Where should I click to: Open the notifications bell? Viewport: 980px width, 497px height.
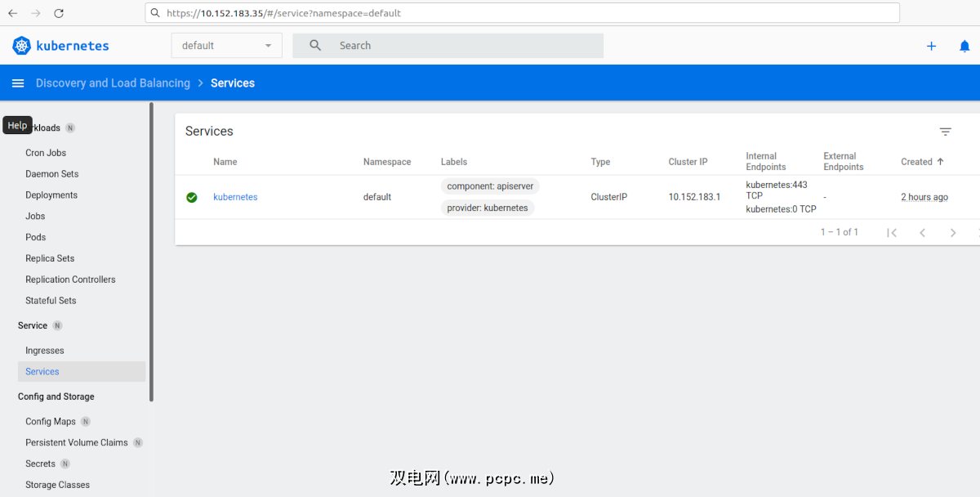(964, 46)
